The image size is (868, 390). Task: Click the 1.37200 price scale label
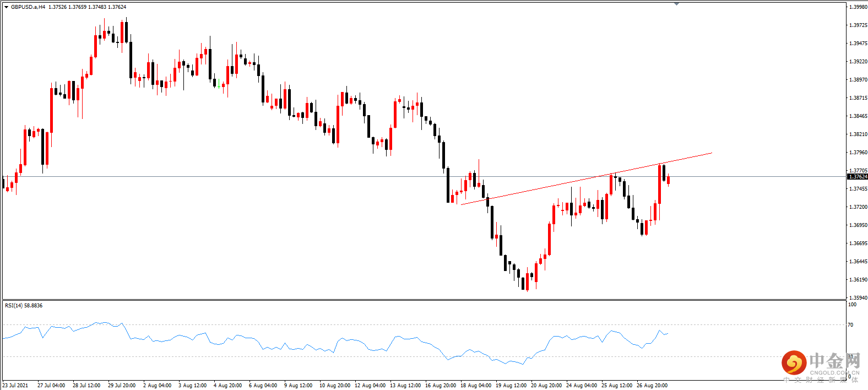(858, 207)
